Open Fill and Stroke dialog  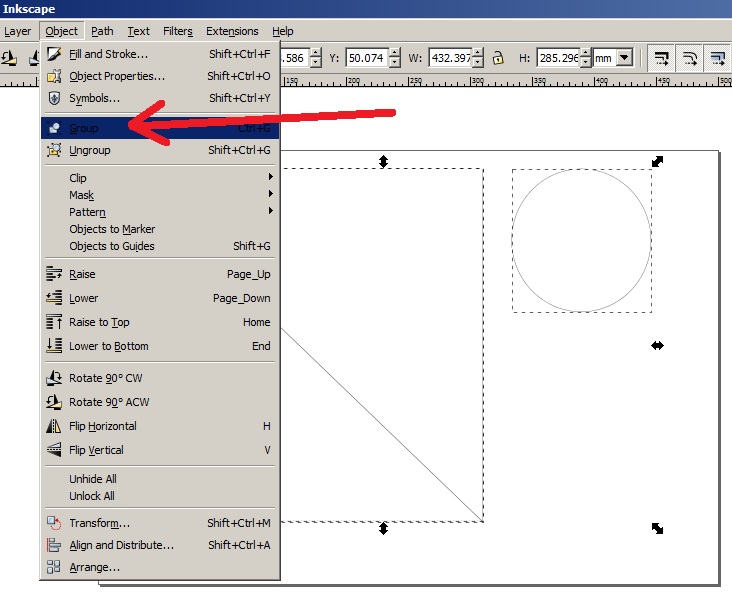(160, 54)
